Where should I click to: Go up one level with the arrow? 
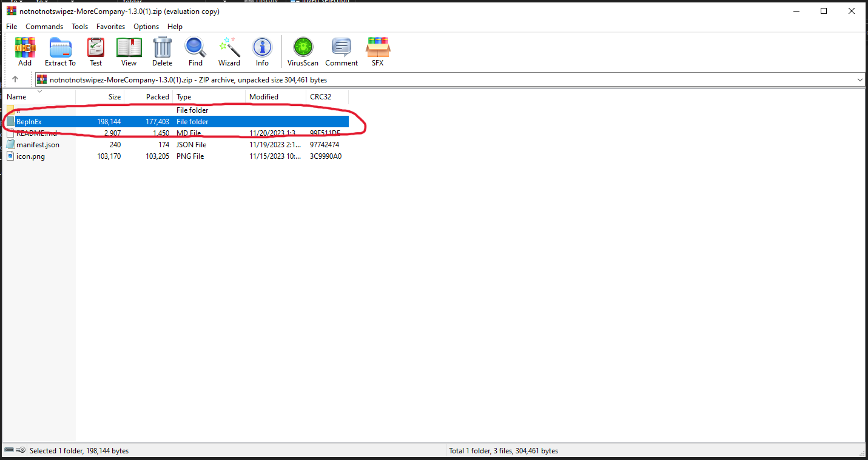[x=15, y=79]
